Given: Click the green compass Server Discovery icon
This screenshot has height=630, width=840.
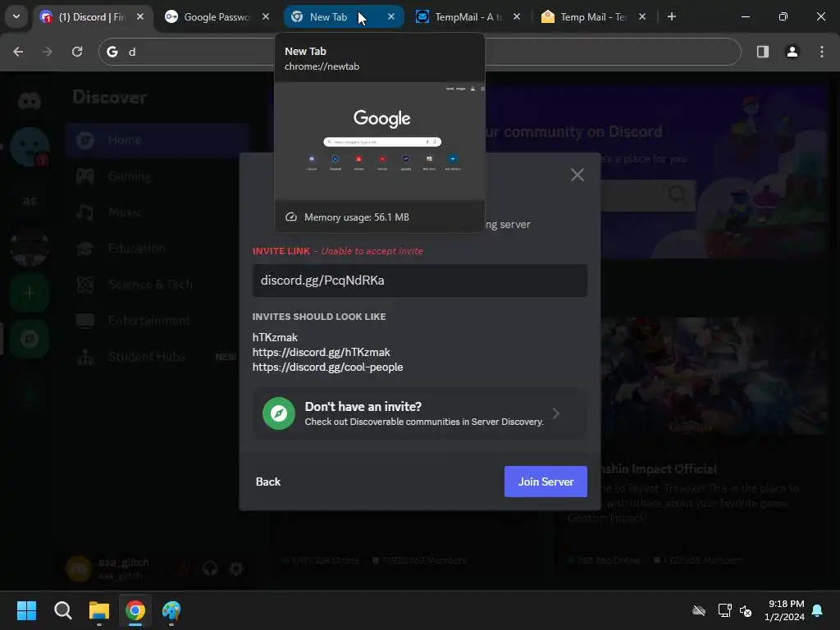Looking at the screenshot, I should [x=279, y=413].
